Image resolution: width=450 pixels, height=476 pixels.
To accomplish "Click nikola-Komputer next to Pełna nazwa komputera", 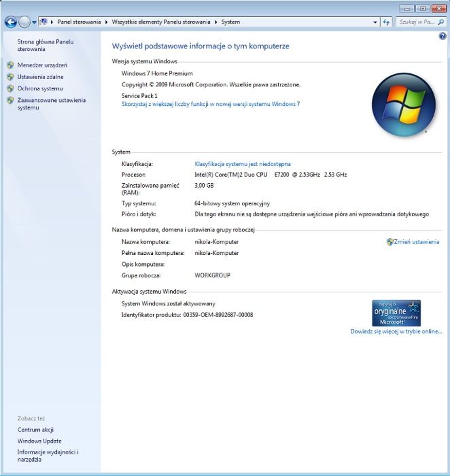I will point(217,253).
